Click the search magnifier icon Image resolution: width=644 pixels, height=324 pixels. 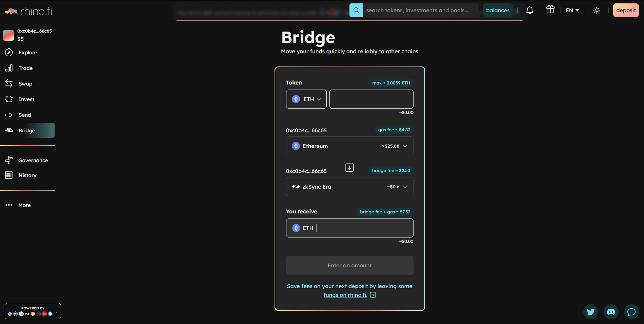pos(356,10)
